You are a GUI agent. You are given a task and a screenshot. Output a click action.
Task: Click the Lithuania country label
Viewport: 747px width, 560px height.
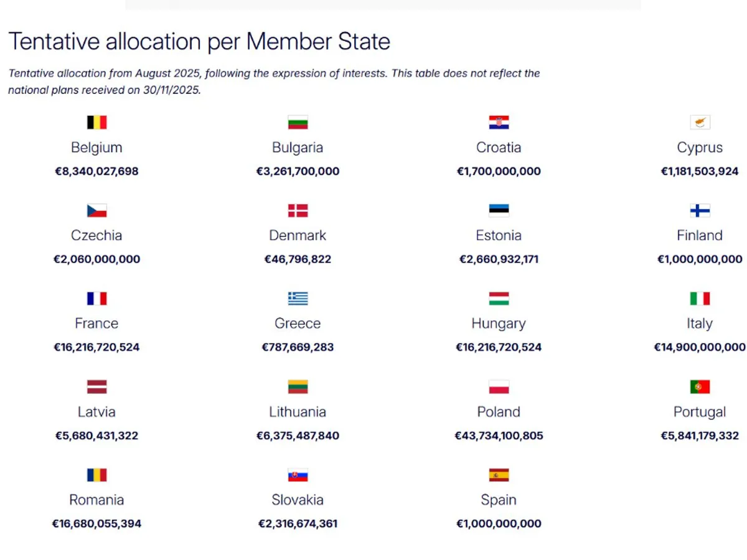point(298,412)
